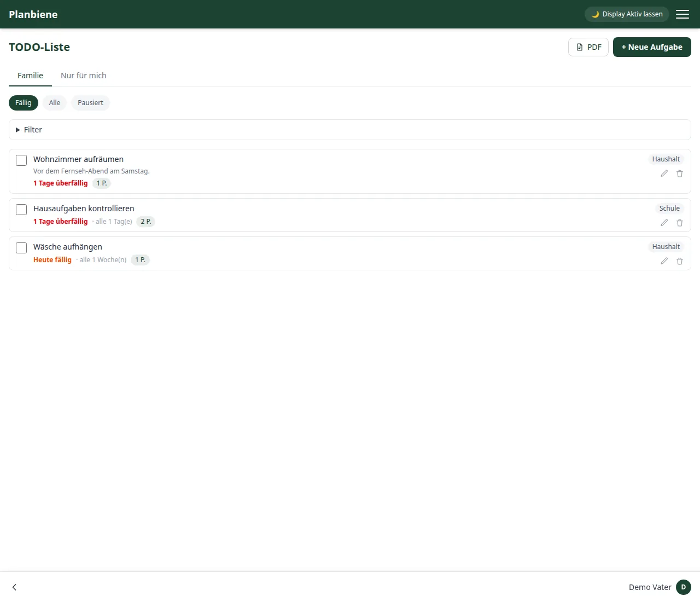Click the alle 1 Woche(n) text

pyautogui.click(x=103, y=260)
